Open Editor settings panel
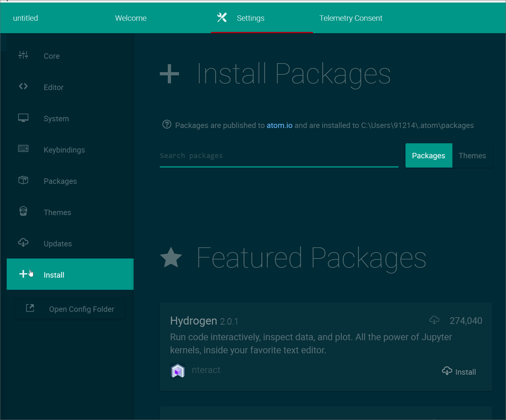 coord(70,87)
